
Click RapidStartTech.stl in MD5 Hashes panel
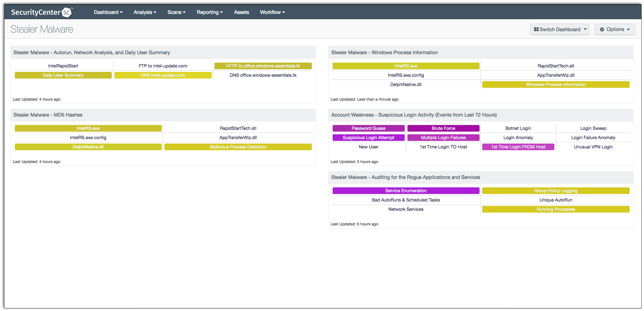(238, 128)
